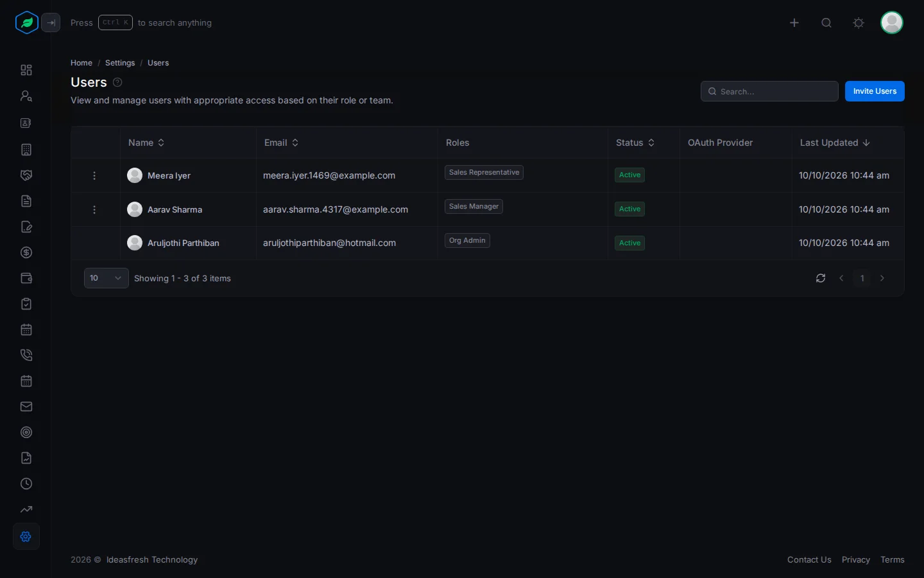The height and width of the screenshot is (578, 924).
Task: Open the contact card icon in sidebar
Action: [26, 123]
